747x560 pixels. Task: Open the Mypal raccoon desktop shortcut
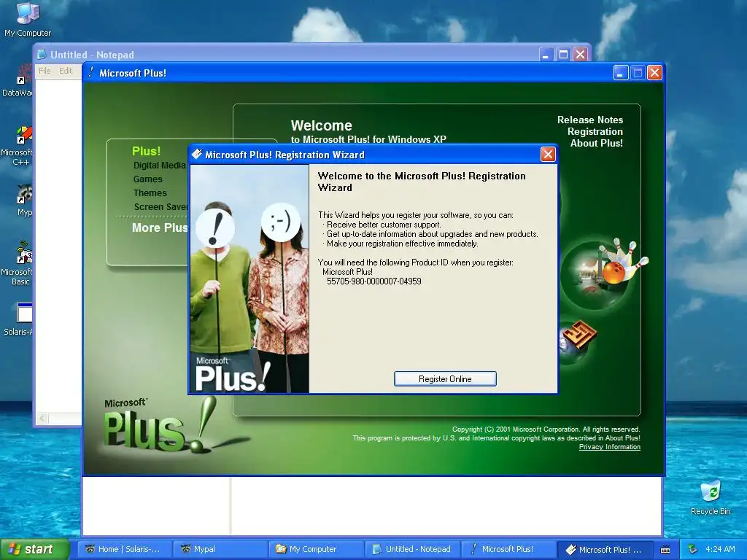tap(24, 201)
